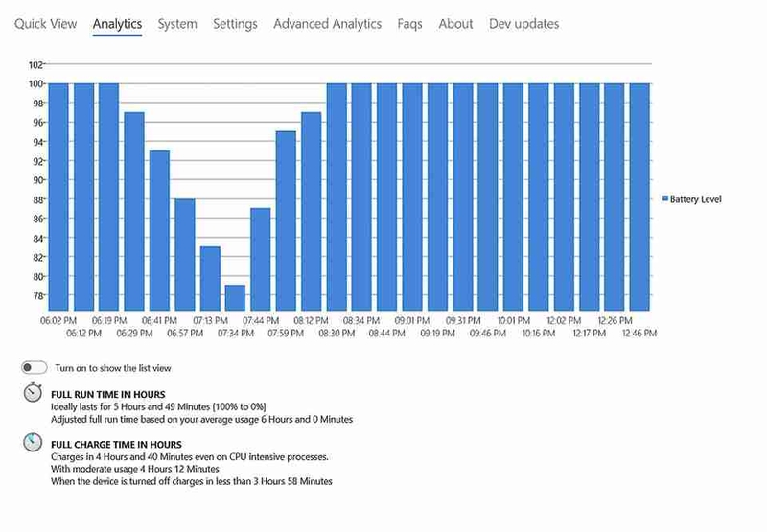The height and width of the screenshot is (532, 767).
Task: Click 'Charges in 4 Hours and 40 Minutes' line
Action: point(190,457)
